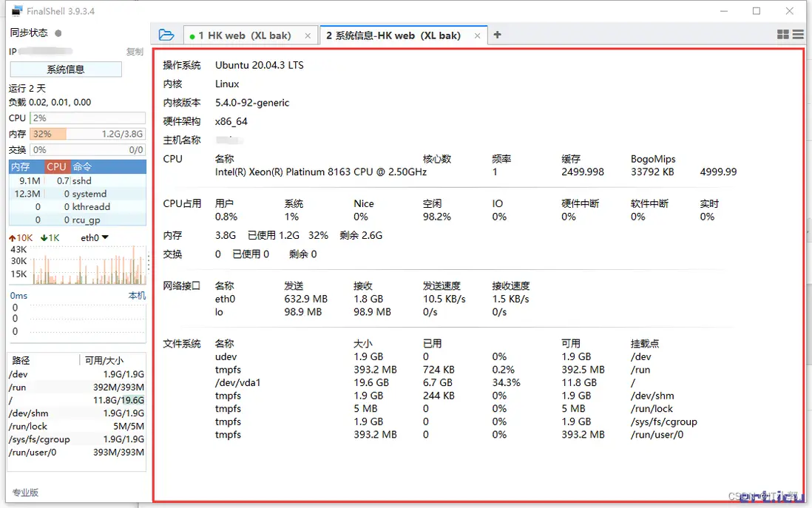The height and width of the screenshot is (508, 812).
Task: Click the Intel(R) Xeon(R) Platinum 8163 CPU name
Action: [x=320, y=172]
